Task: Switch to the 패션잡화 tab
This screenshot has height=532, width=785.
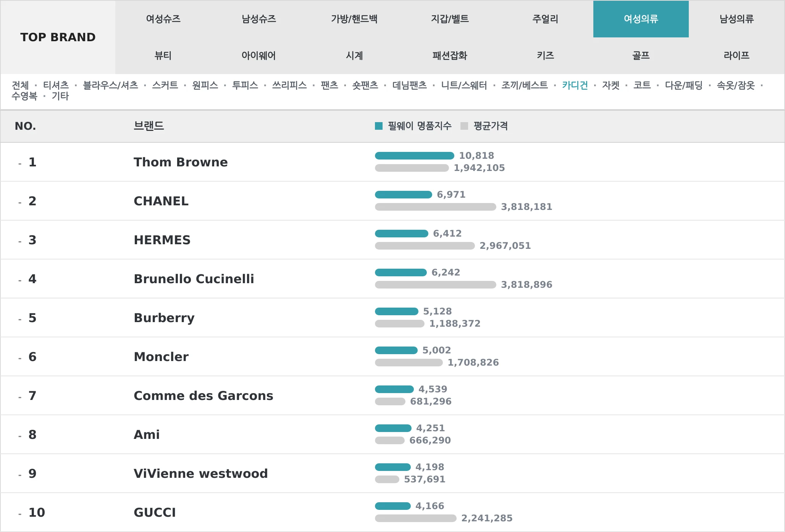Action: tap(450, 56)
